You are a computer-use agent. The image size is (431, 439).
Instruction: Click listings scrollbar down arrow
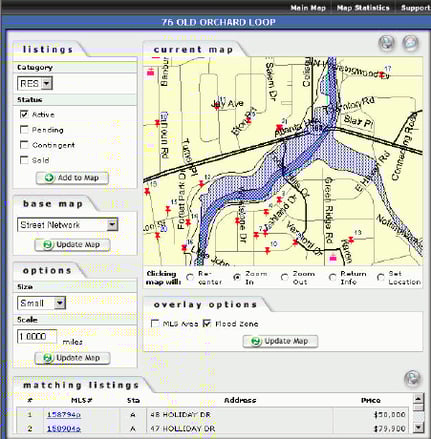coord(419,427)
